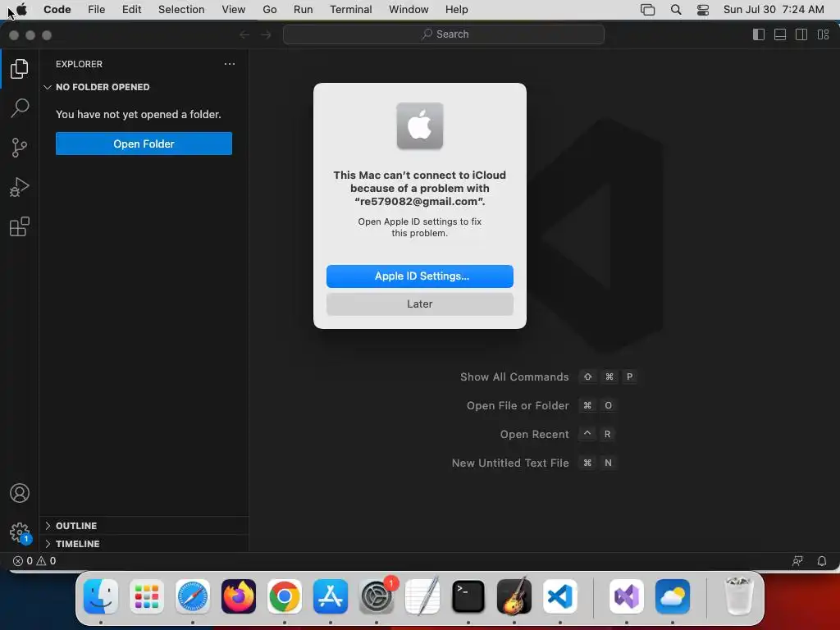Open the Manage gear icon

[x=20, y=532]
